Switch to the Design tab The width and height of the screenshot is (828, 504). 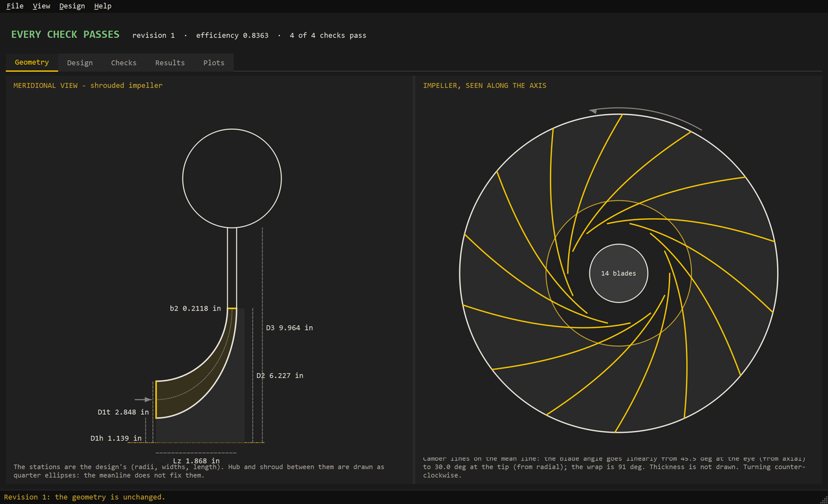(x=80, y=63)
